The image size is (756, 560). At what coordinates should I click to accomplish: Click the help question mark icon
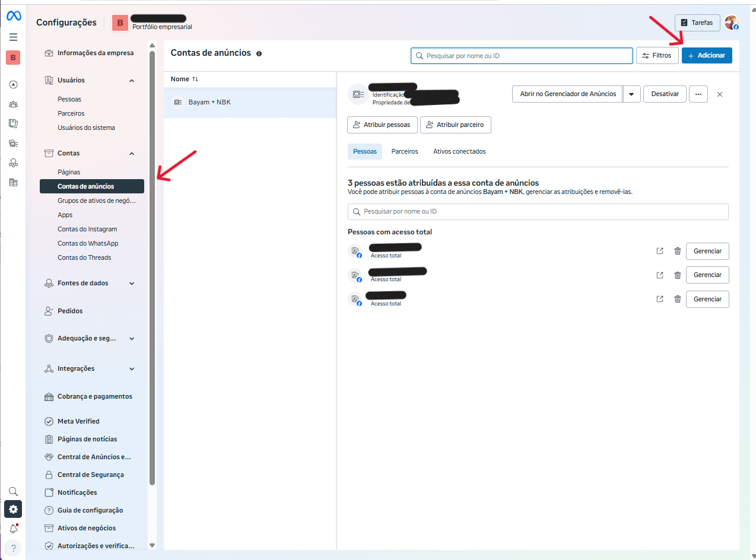pos(13,548)
